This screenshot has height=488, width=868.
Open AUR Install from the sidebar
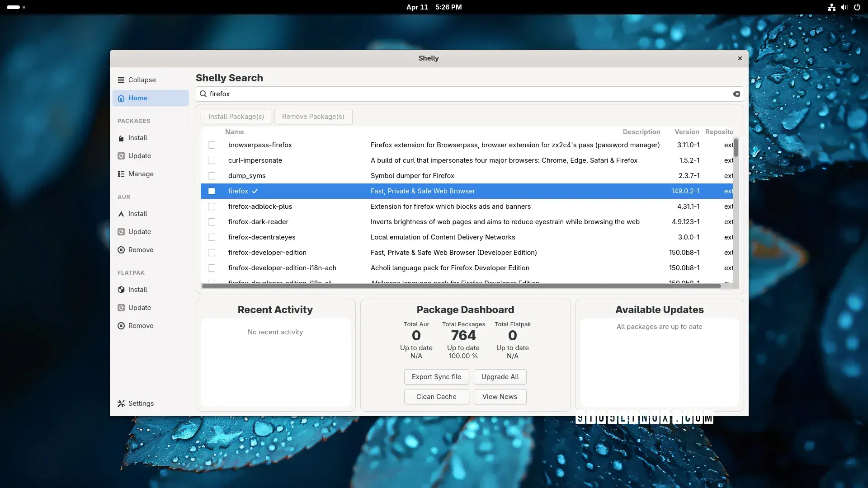[137, 214]
